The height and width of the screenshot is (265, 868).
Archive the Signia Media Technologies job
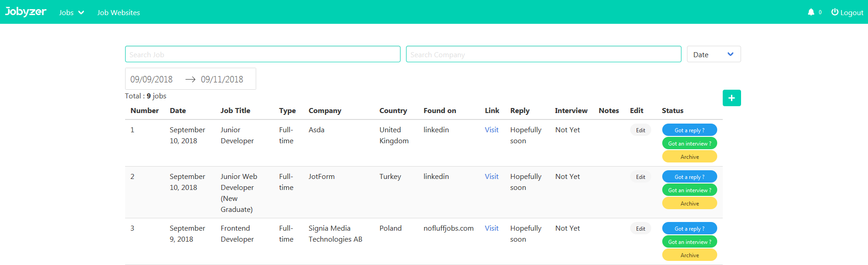coord(689,255)
